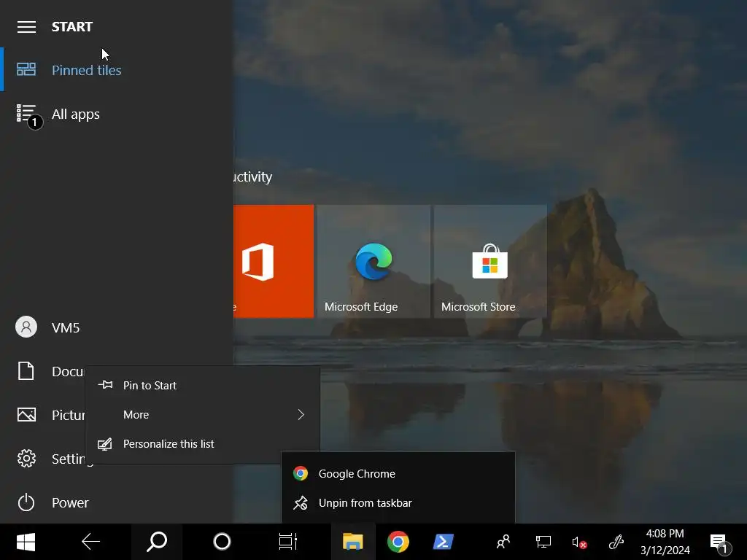747x560 pixels.
Task: Open Windows Ink Workspace pen icon
Action: [616, 542]
